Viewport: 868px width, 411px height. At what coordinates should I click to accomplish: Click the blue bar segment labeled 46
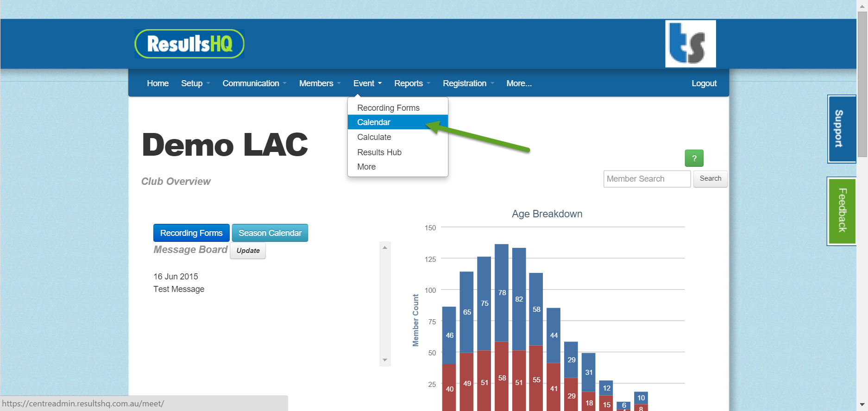(x=449, y=335)
